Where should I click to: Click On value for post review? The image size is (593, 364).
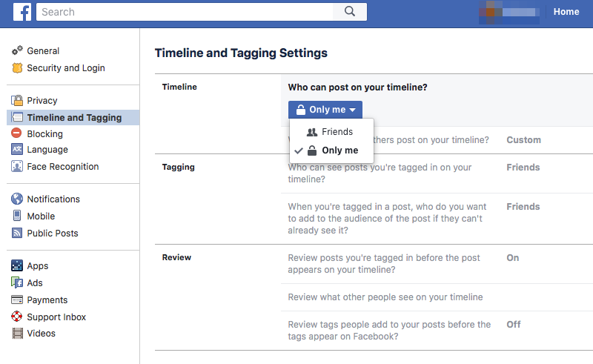pyautogui.click(x=512, y=258)
